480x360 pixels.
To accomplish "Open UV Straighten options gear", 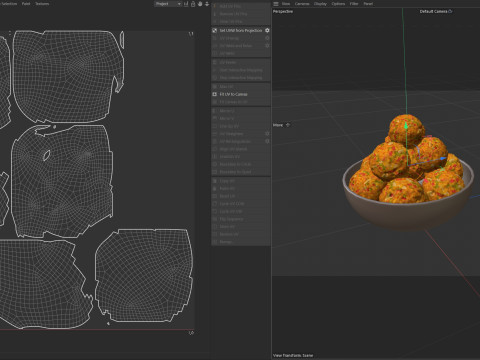I will click(x=267, y=134).
